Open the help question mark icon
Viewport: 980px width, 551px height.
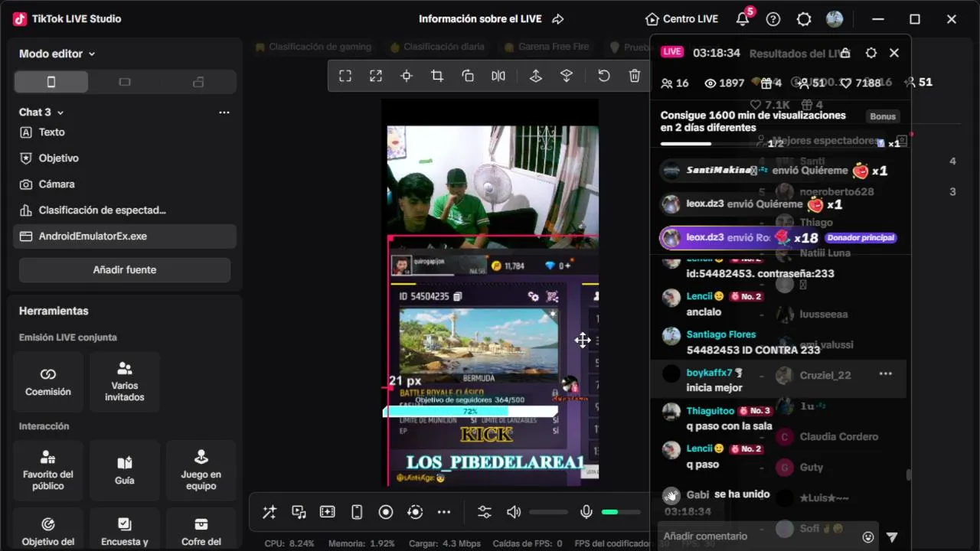click(x=773, y=19)
